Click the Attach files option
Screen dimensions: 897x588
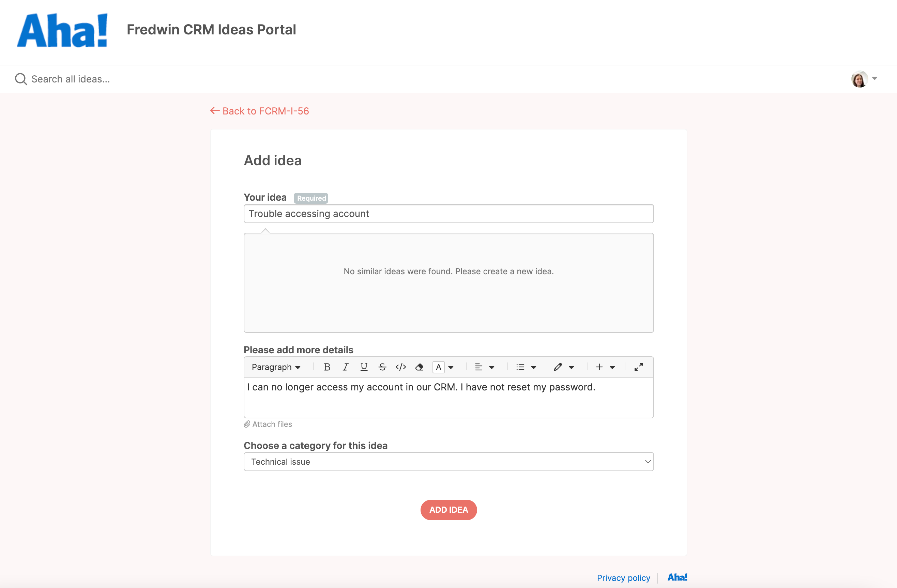268,424
